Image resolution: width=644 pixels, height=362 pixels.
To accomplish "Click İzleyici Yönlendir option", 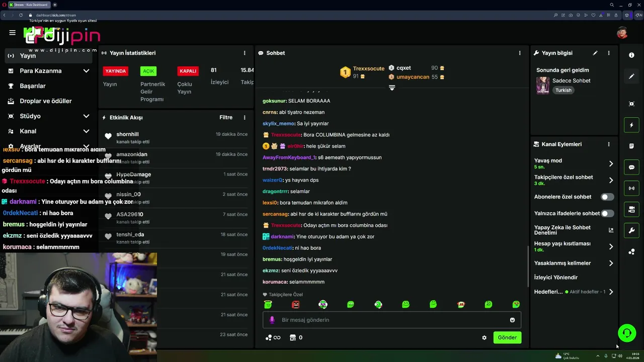I will coord(556,278).
